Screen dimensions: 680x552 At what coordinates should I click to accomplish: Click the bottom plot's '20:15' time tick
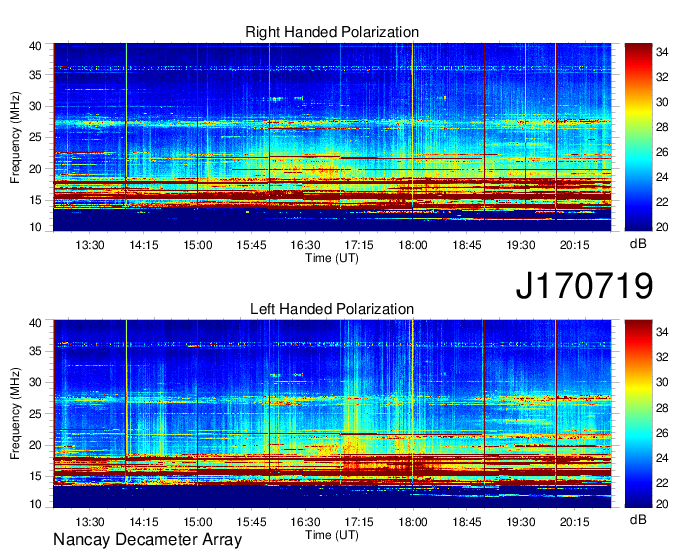pyautogui.click(x=575, y=522)
